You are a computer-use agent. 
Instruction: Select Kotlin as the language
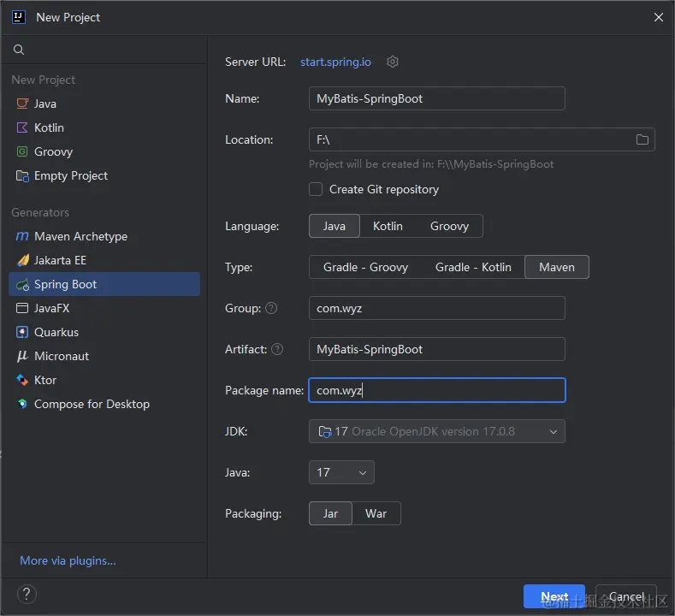(x=388, y=226)
